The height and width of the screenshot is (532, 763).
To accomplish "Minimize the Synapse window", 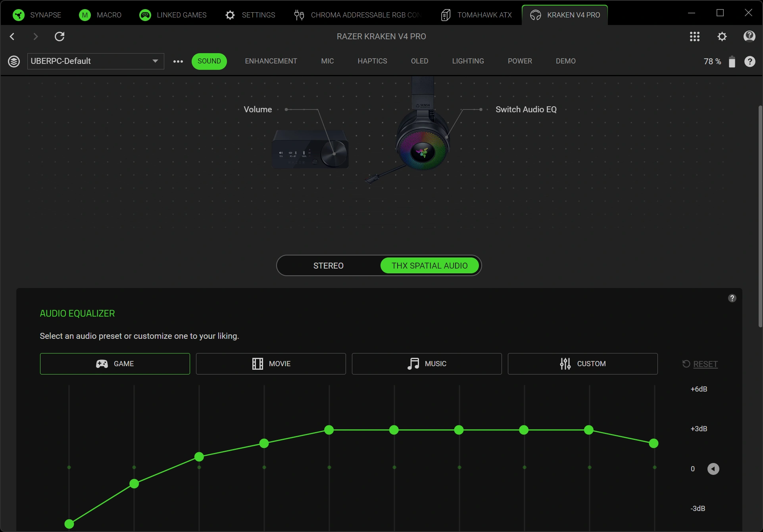I will (x=692, y=13).
